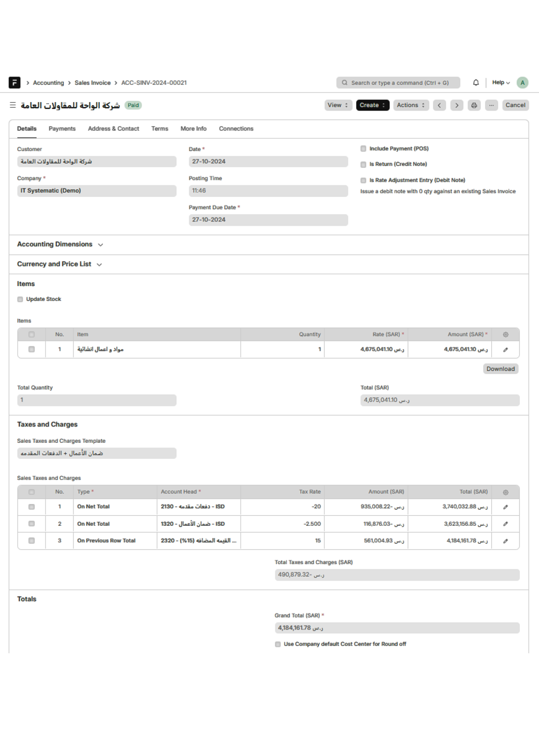Click On Previous Row Total type cell
The height and width of the screenshot is (756, 539).
click(x=115, y=541)
